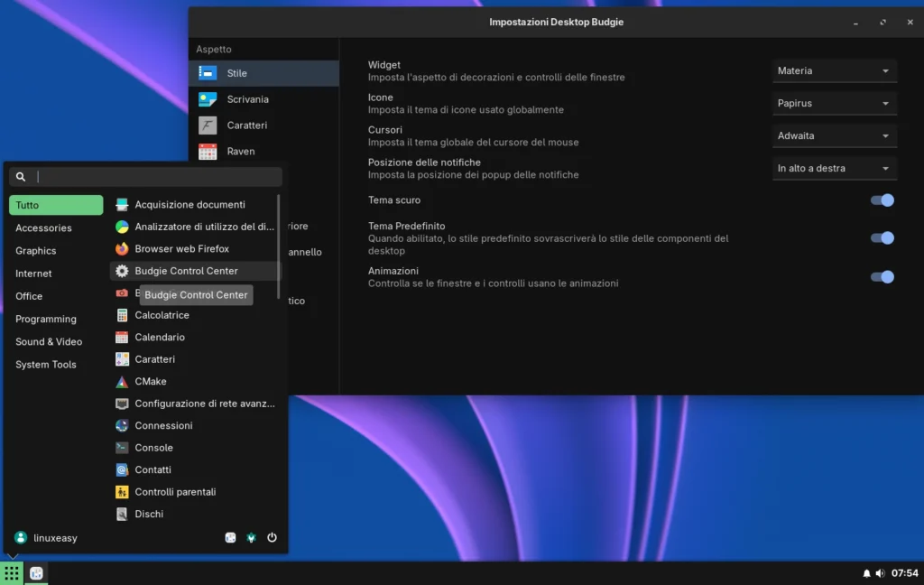Screen dimensions: 924x585
Task: Click the power icon in the menu
Action: (272, 536)
